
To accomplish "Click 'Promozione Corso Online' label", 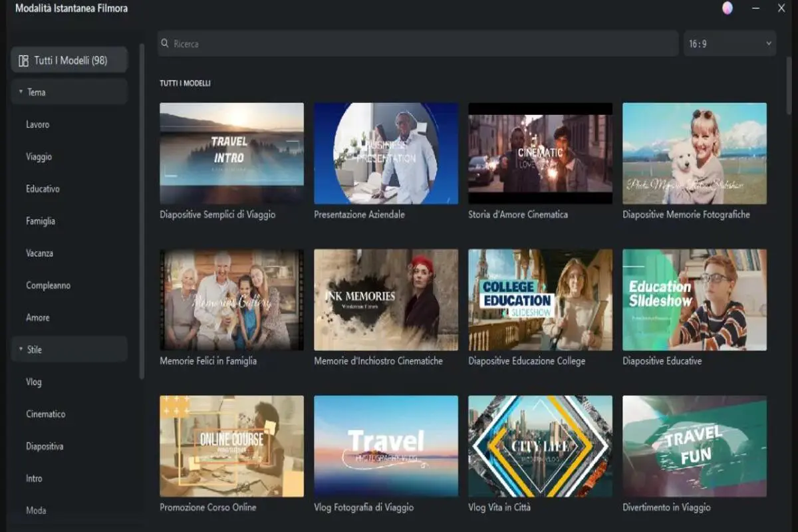I will tap(208, 507).
